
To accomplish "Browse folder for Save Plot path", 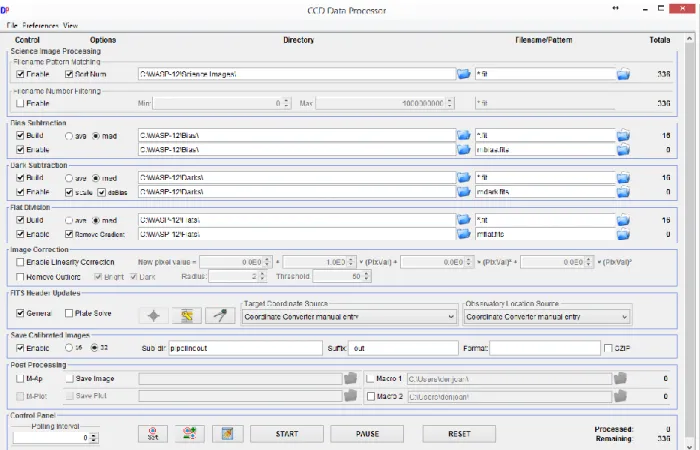I will tap(350, 396).
